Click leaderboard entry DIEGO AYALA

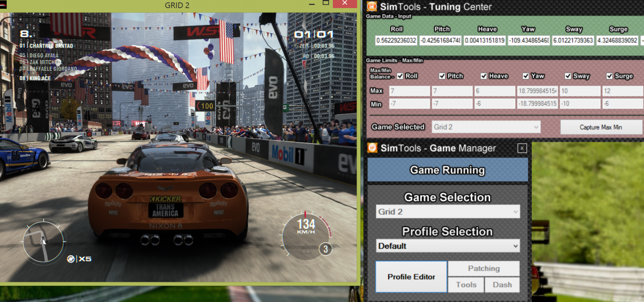[x=39, y=55]
